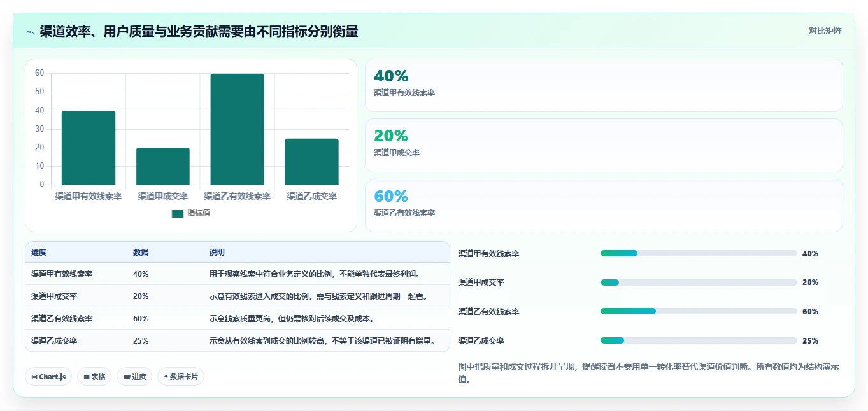The height and width of the screenshot is (411, 868).
Task: Select the 进度 chip
Action: click(x=134, y=377)
